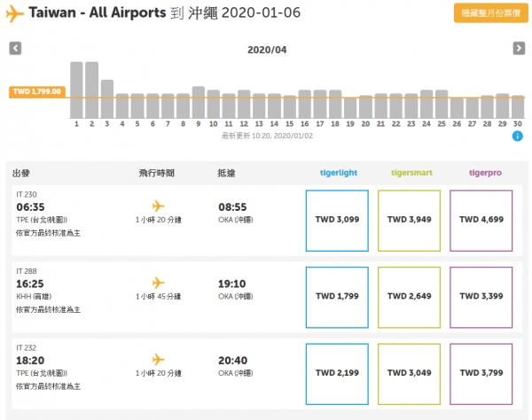Select day 16 bar in fare chart
The image size is (532, 420).
[x=305, y=104]
